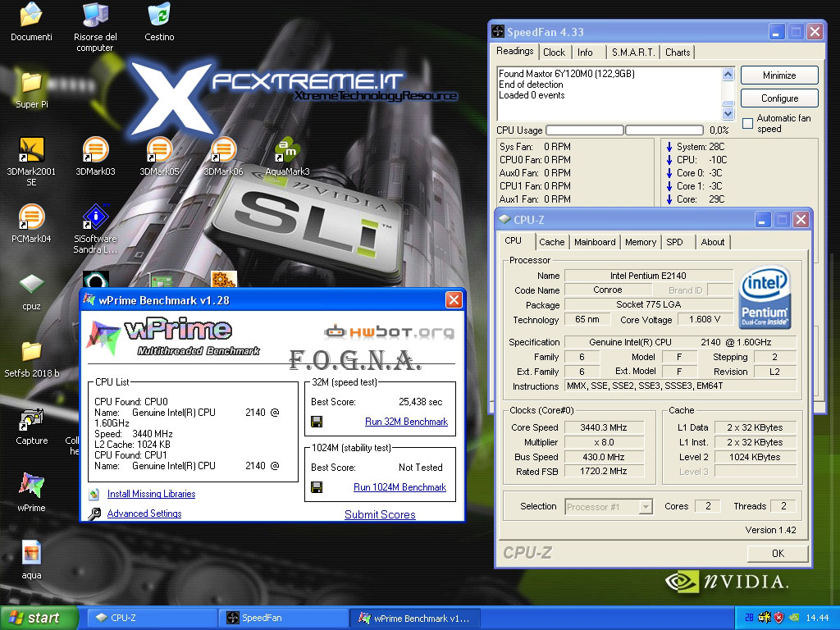This screenshot has height=630, width=840.
Task: Launch the 3DMark06 shortcut icon
Action: [x=223, y=149]
